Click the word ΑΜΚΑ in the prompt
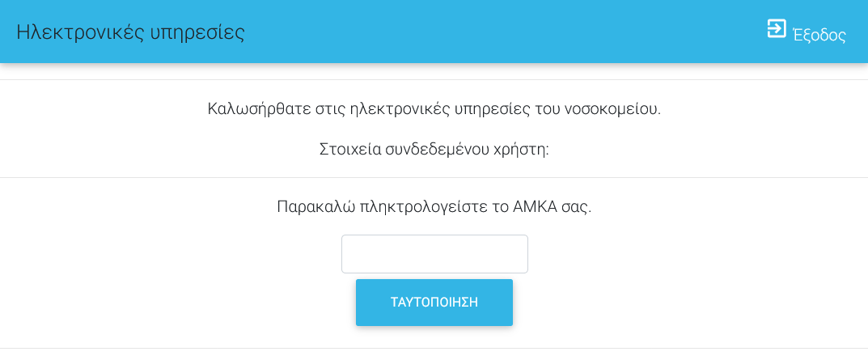The height and width of the screenshot is (360, 868). (535, 206)
